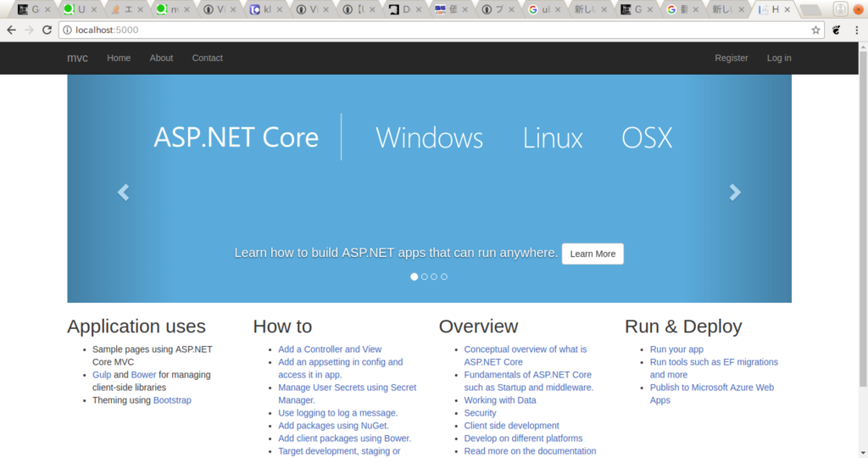The width and height of the screenshot is (868, 458).
Task: Click the ASP.NET Core banner title
Action: pos(236,137)
